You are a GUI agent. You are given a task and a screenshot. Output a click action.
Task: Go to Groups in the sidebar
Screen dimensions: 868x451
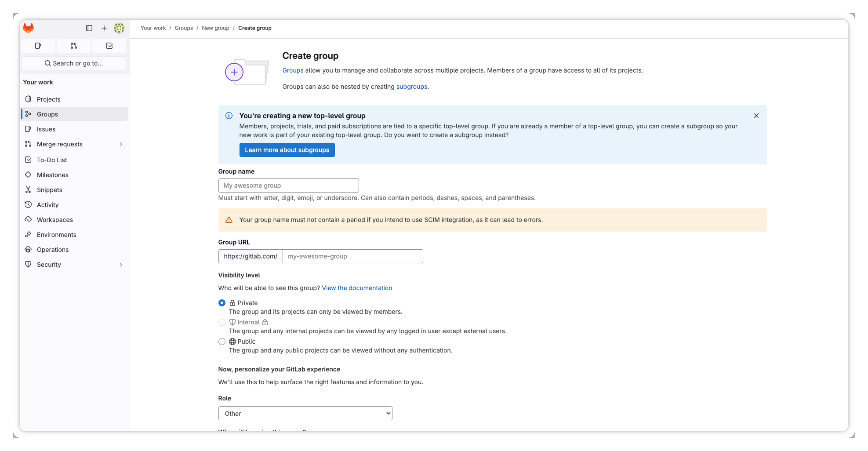[75, 114]
